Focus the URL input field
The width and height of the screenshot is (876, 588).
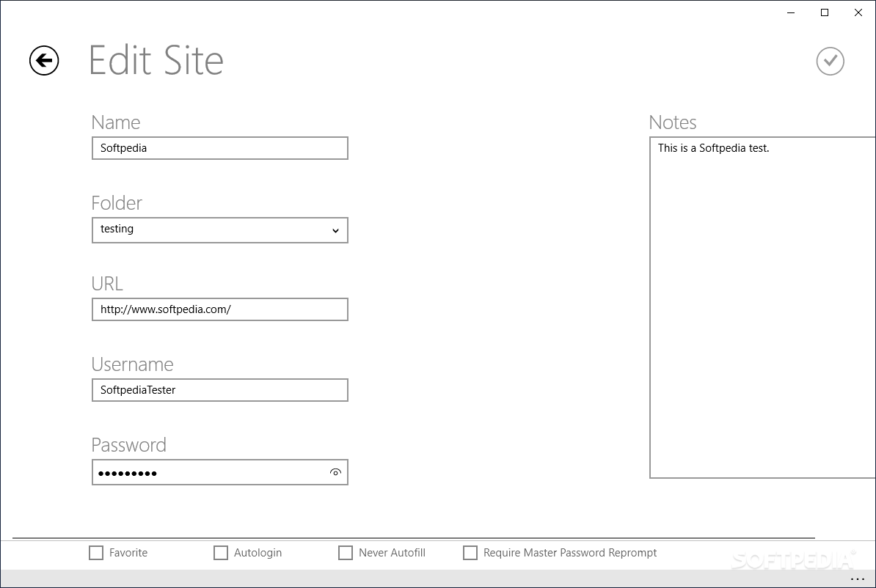[x=220, y=309]
